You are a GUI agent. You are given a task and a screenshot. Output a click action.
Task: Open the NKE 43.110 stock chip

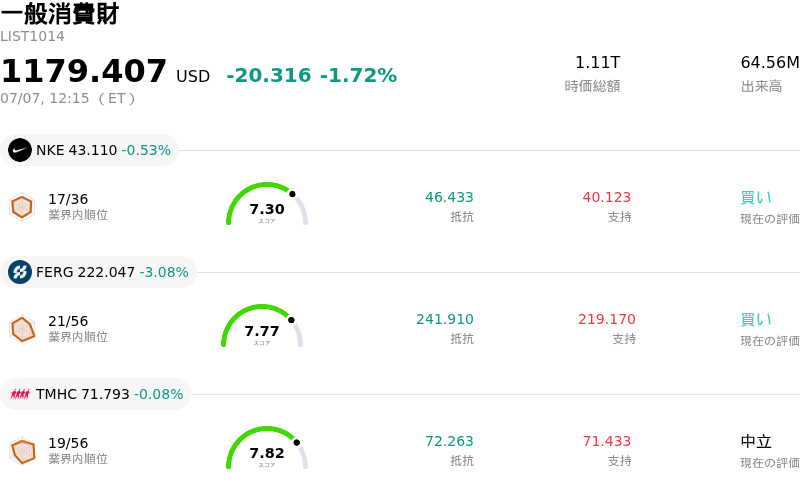click(89, 150)
